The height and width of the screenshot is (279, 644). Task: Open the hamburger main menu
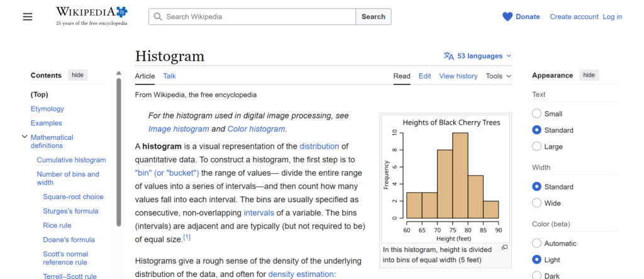tap(27, 17)
